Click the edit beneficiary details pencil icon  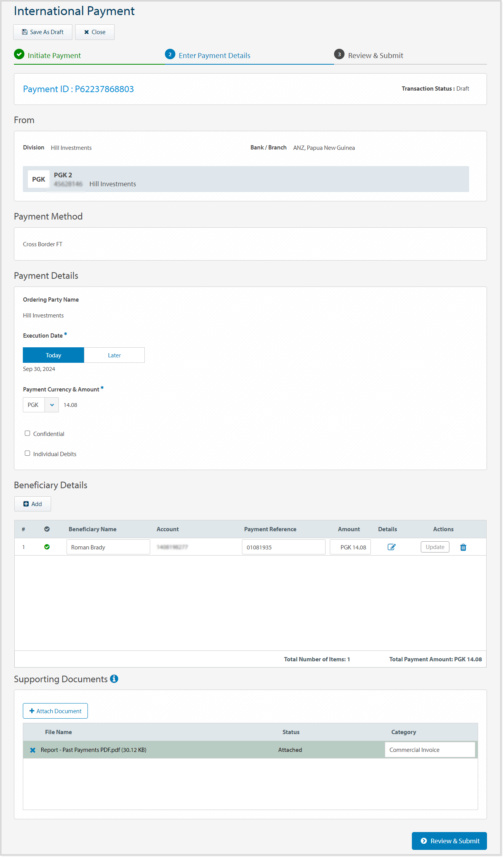click(x=391, y=547)
